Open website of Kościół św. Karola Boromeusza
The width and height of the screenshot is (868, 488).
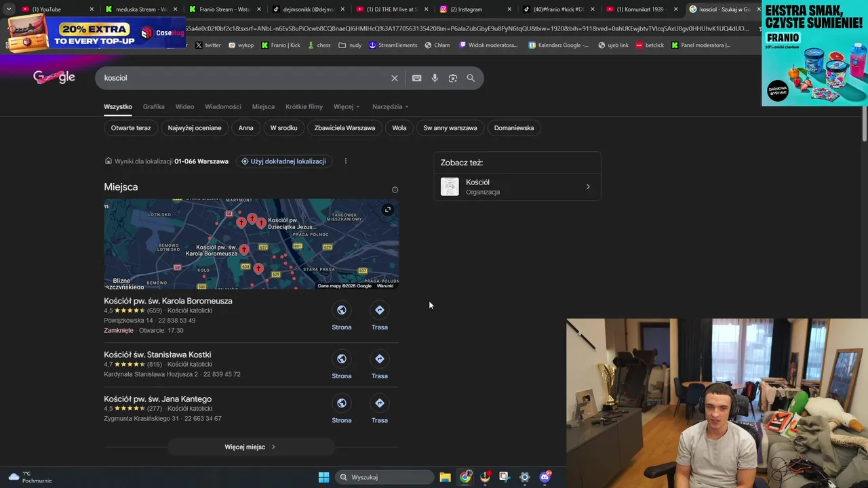(342, 317)
